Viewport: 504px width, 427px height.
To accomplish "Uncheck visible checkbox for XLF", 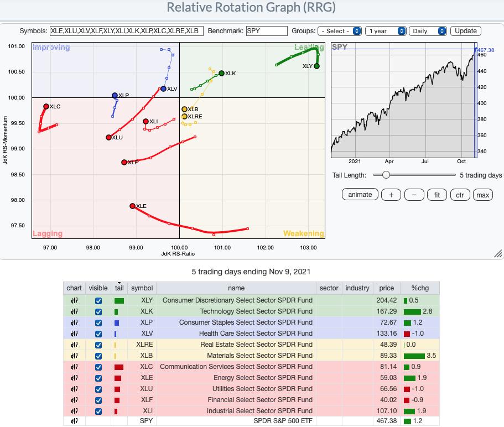I will (98, 400).
